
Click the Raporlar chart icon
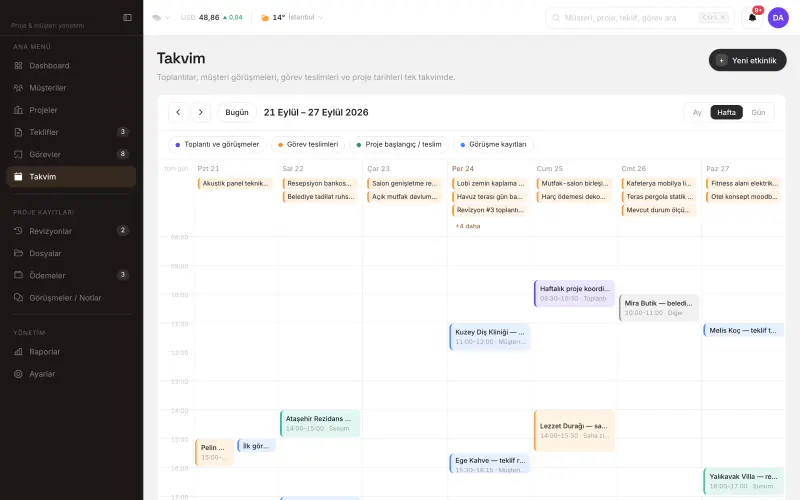point(18,352)
